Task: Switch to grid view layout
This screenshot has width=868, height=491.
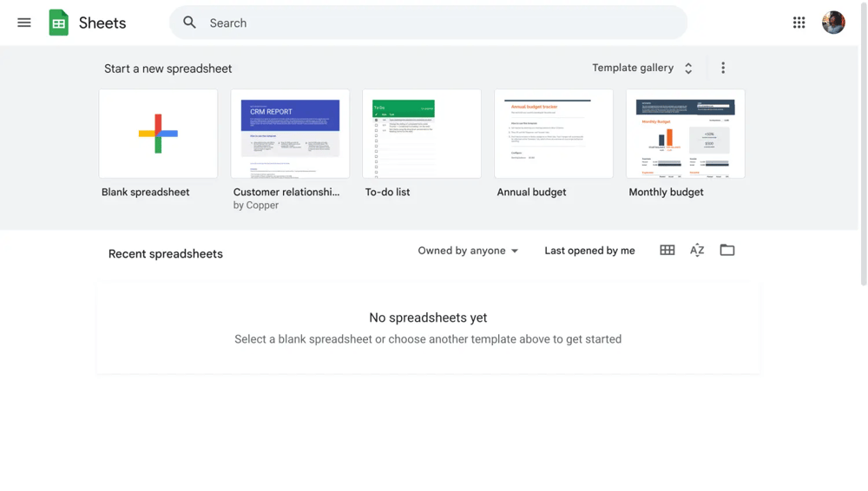Action: tap(667, 251)
